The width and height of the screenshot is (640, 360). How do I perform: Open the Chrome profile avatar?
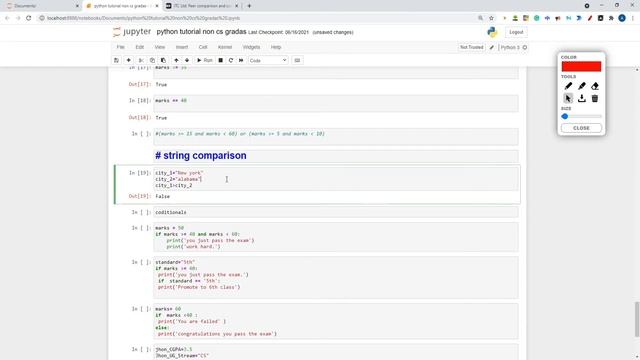coord(622,18)
